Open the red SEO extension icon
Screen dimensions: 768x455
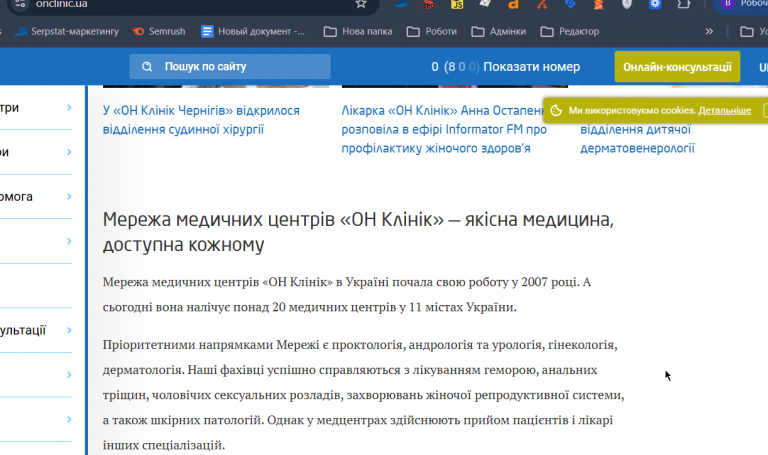click(x=429, y=4)
